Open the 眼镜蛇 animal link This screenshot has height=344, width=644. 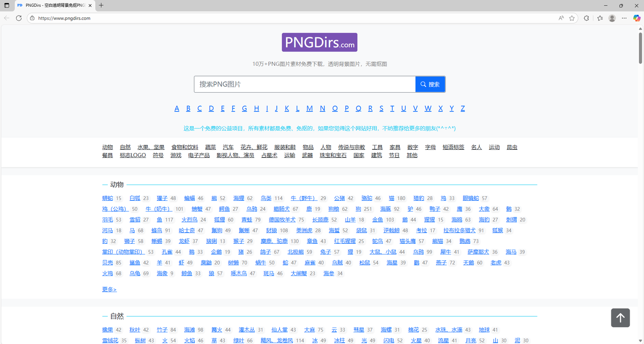471,198
